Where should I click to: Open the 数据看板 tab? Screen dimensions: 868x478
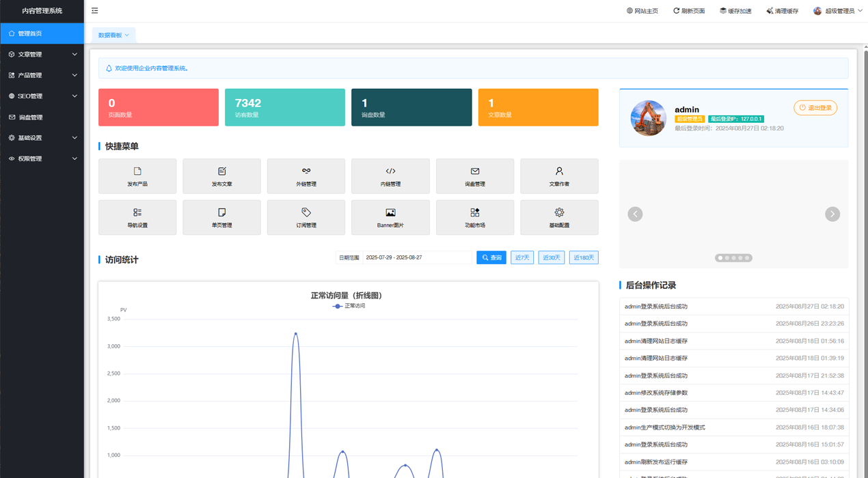pos(113,35)
